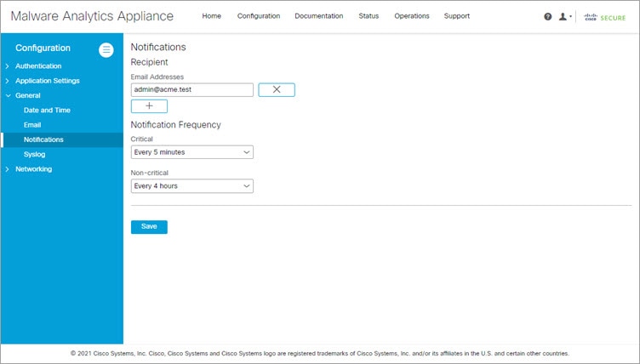Open the Documentation menu
Screen dimensions: 640x364
tap(319, 16)
